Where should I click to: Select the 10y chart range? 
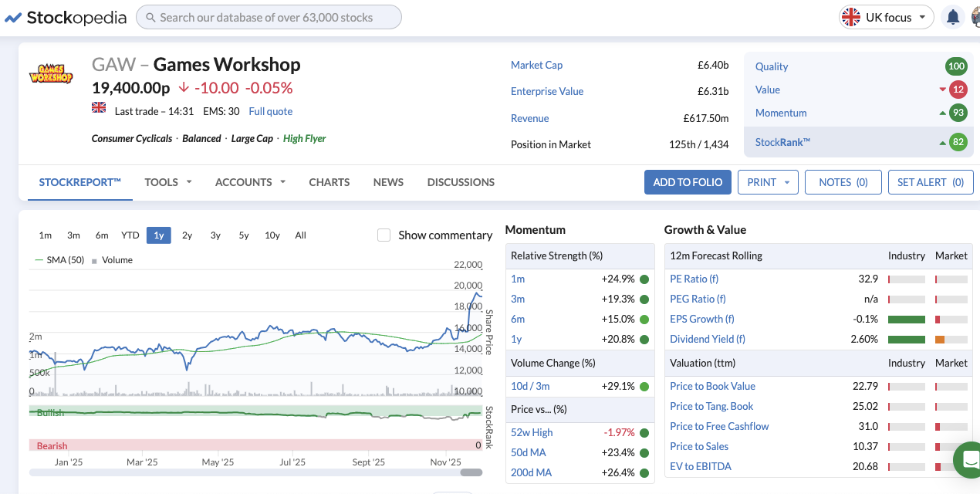[272, 235]
